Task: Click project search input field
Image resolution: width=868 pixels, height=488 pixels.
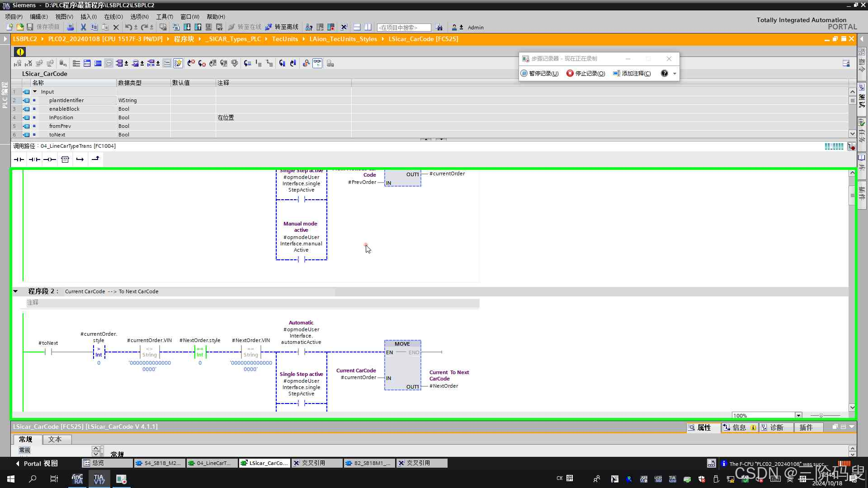Action: click(x=404, y=28)
